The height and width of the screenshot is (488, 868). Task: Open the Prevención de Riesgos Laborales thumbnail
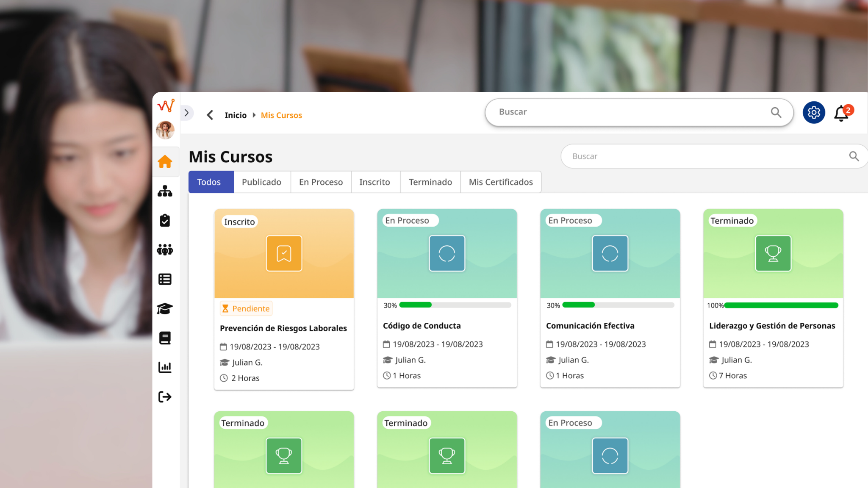[x=284, y=253]
